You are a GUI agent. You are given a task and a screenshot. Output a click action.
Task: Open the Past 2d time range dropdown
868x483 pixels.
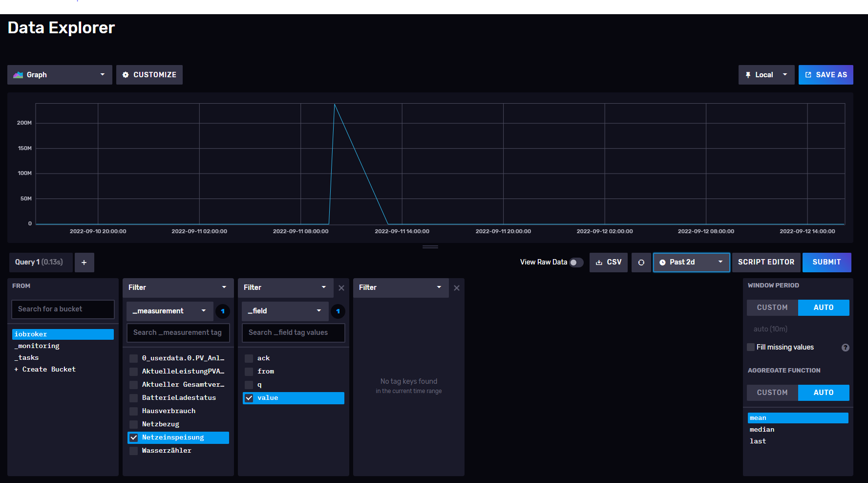[x=691, y=263]
